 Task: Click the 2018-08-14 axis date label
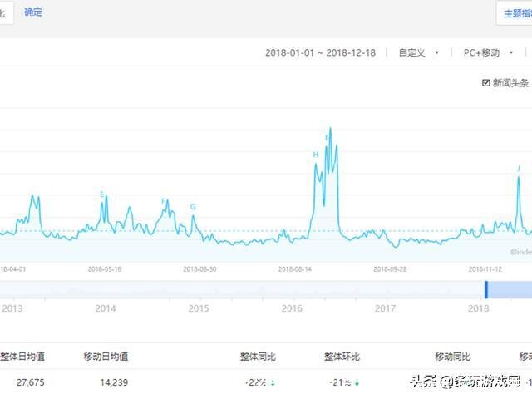pos(295,269)
